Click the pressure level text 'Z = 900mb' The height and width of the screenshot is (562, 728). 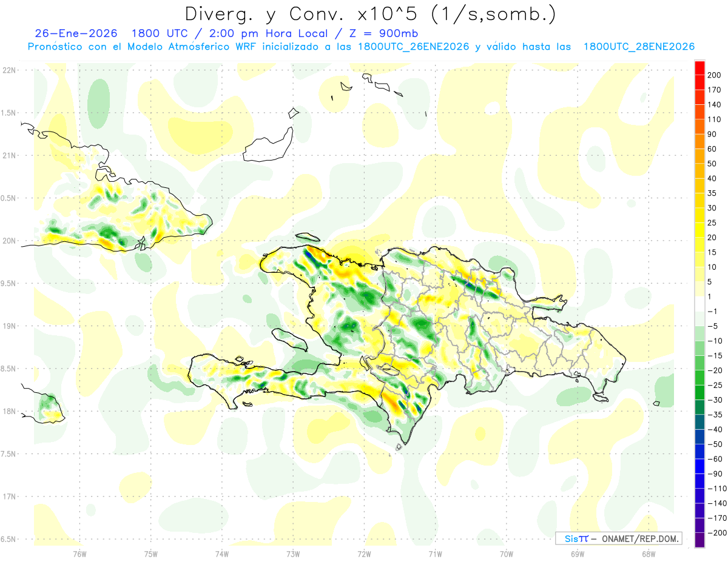point(384,33)
